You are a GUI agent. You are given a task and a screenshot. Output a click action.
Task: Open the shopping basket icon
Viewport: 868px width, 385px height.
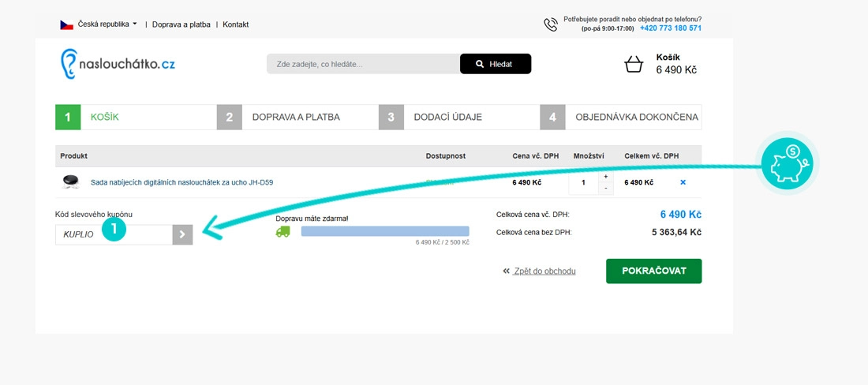634,64
